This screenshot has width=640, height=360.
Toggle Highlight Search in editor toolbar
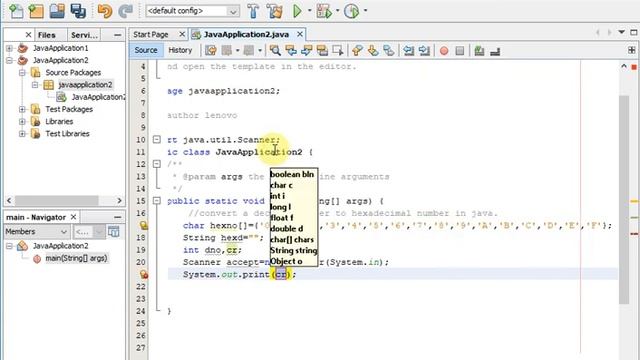tap(322, 51)
